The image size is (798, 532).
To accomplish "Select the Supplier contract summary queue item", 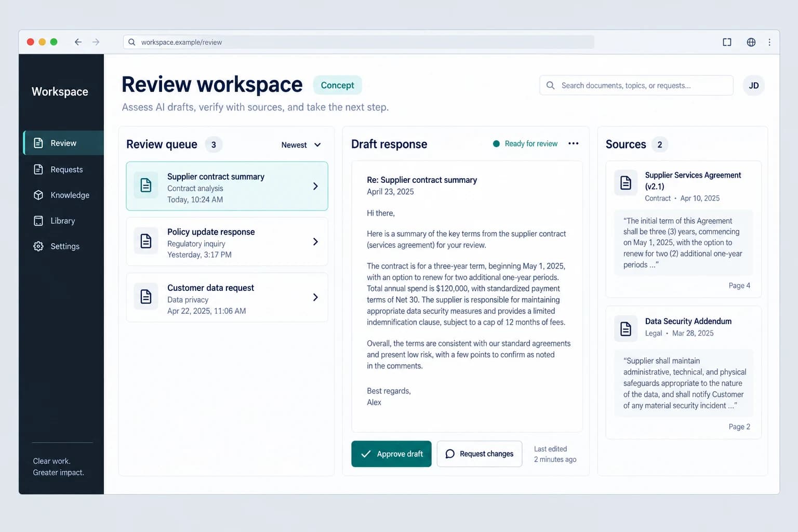I will pos(227,186).
